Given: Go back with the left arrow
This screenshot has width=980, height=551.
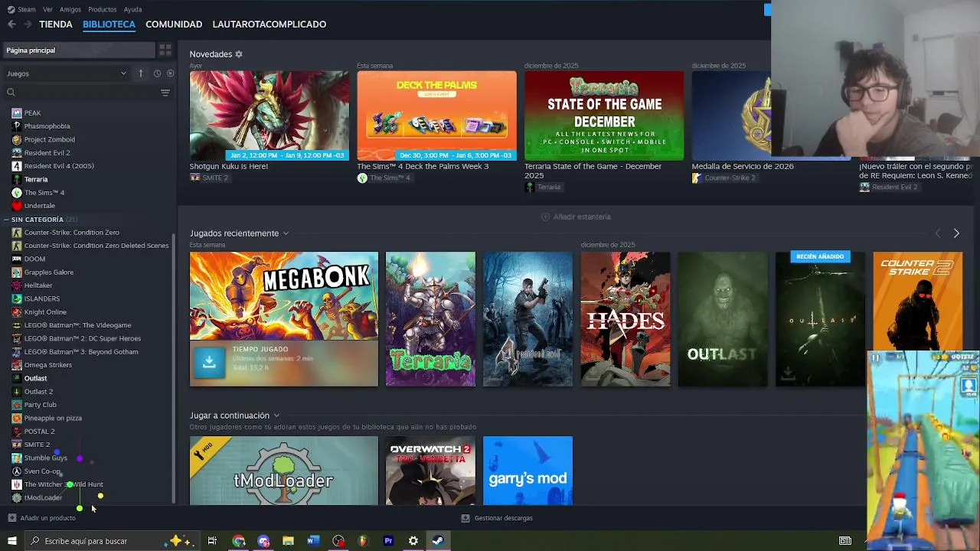Looking at the screenshot, I should (11, 24).
